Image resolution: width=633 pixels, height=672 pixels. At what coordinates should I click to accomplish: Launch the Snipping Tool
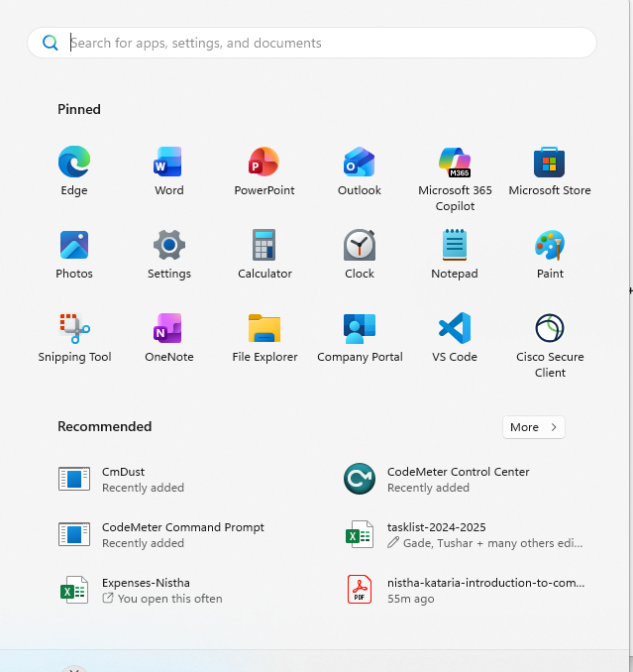coord(74,338)
